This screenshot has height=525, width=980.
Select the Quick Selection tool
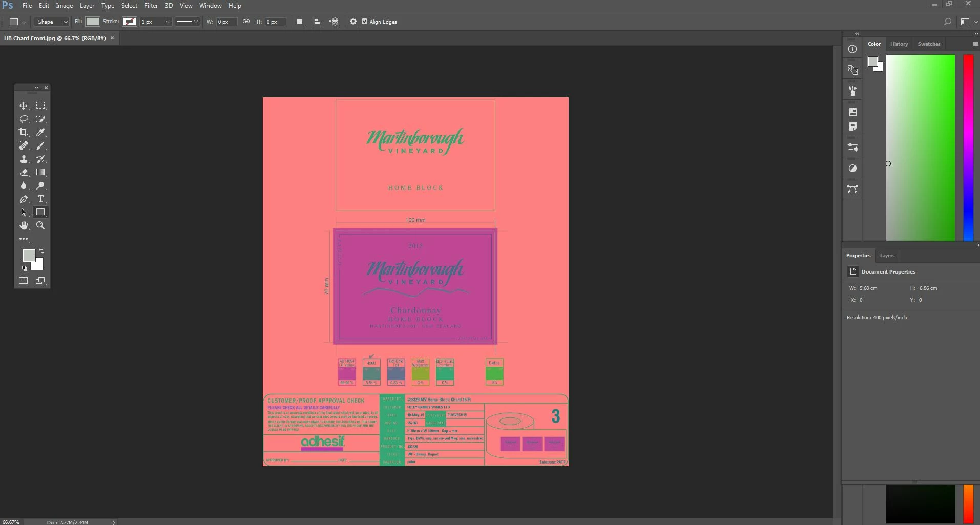tap(40, 119)
